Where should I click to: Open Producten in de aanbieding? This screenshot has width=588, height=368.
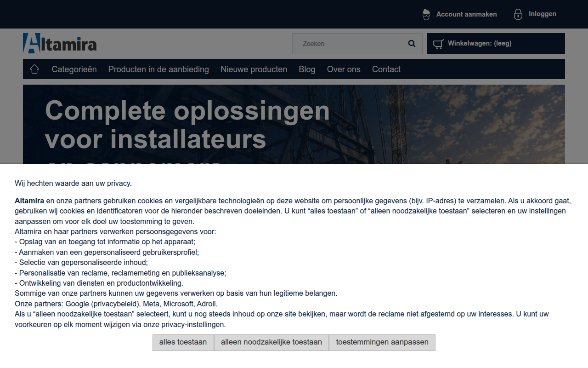pos(158,69)
